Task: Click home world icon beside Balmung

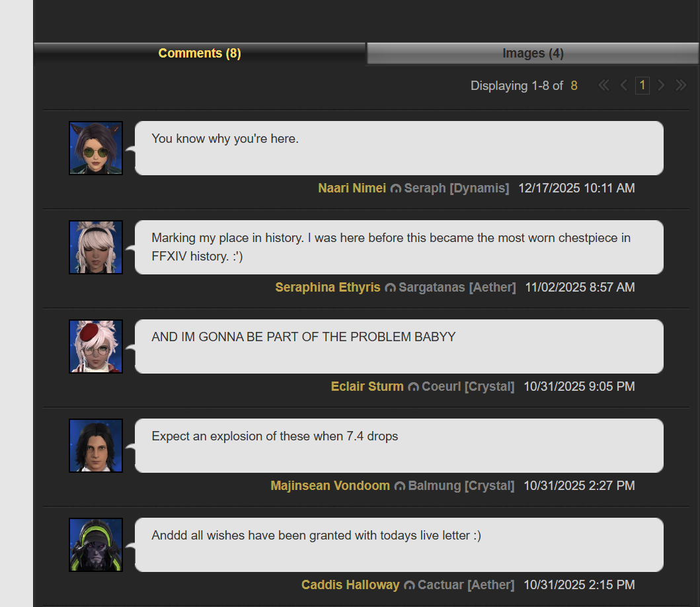Action: pyautogui.click(x=399, y=486)
